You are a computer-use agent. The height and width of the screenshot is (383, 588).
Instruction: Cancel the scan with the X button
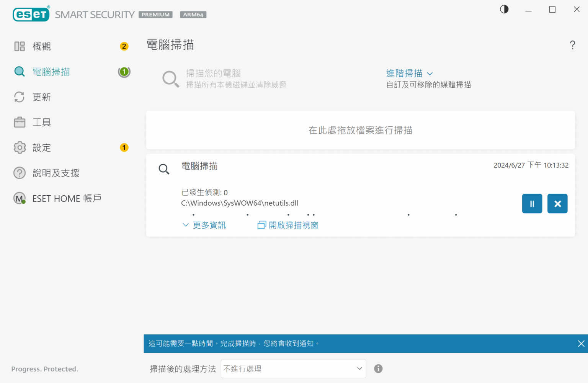pos(557,203)
